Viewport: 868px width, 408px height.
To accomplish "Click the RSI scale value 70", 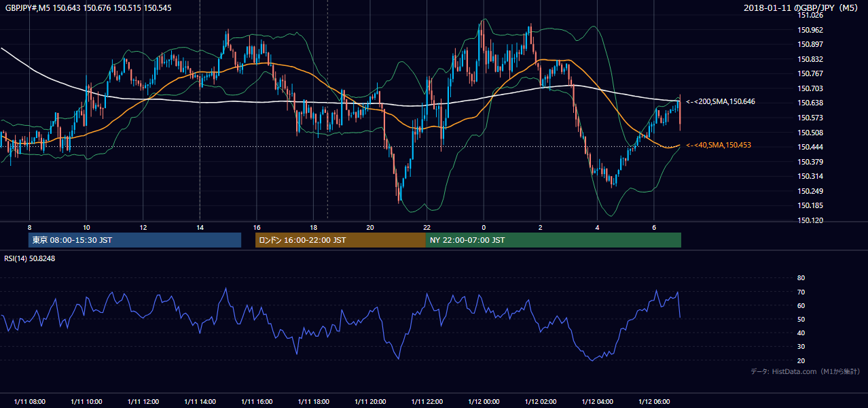I will pyautogui.click(x=801, y=292).
